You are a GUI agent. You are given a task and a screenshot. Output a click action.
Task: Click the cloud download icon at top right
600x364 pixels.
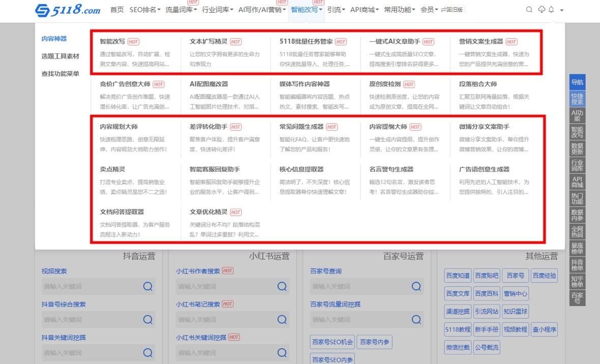541,9
